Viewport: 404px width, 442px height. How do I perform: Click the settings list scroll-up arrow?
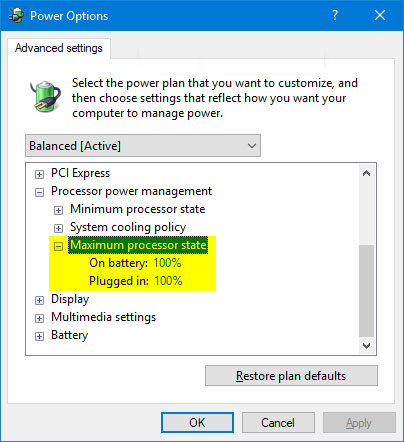point(367,173)
